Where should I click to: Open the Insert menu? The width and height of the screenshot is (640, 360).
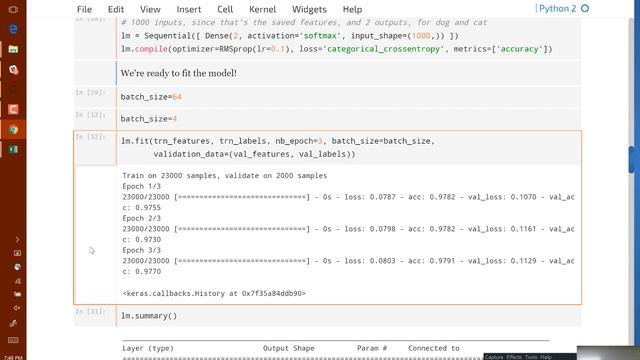click(x=189, y=9)
